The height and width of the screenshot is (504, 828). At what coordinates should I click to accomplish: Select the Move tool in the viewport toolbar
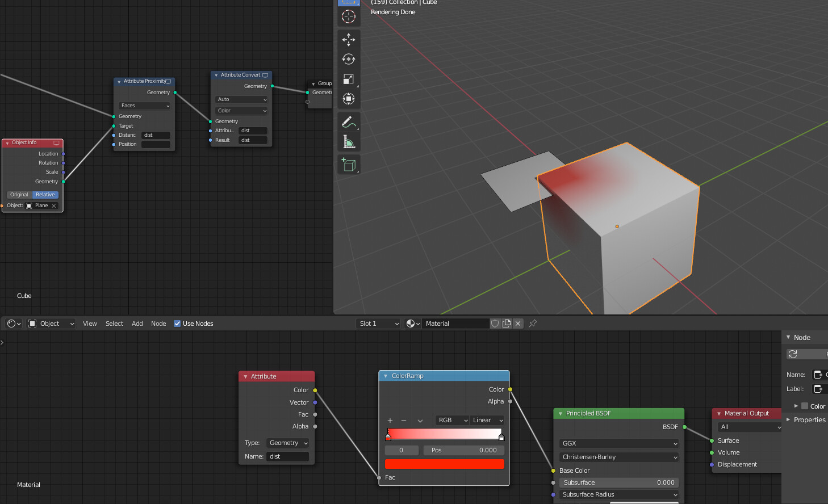(x=348, y=39)
